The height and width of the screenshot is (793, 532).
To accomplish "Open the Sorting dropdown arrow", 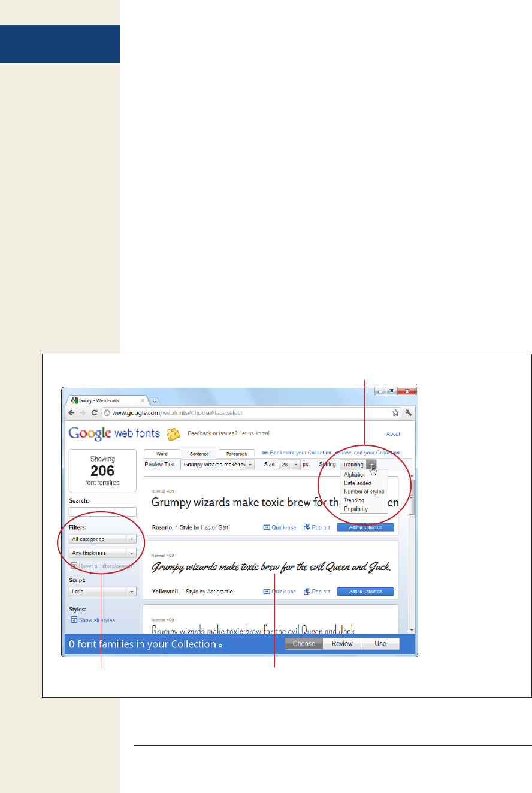I will coord(372,465).
